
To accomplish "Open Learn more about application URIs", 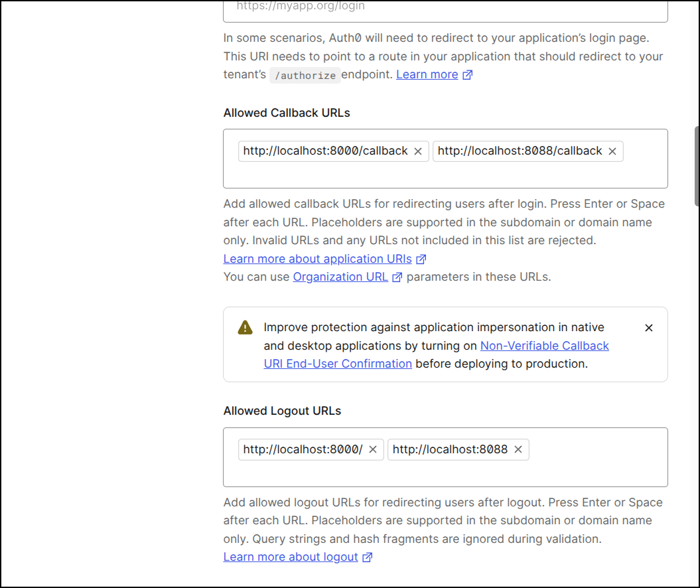I will [x=317, y=259].
